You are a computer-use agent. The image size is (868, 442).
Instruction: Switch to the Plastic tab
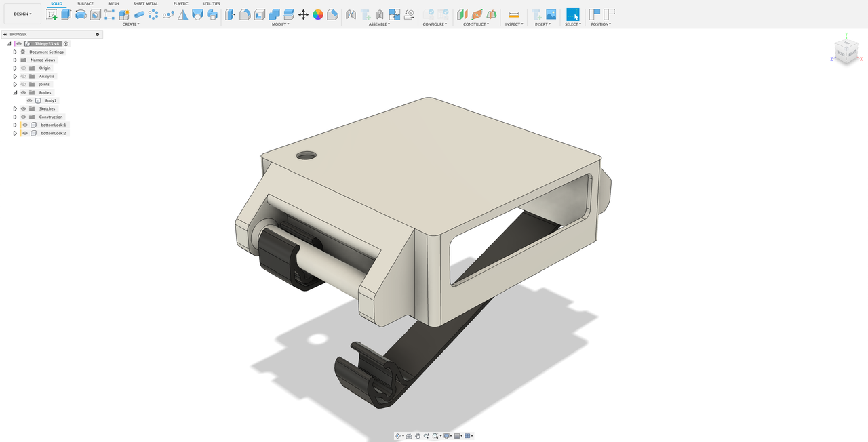pyautogui.click(x=181, y=3)
